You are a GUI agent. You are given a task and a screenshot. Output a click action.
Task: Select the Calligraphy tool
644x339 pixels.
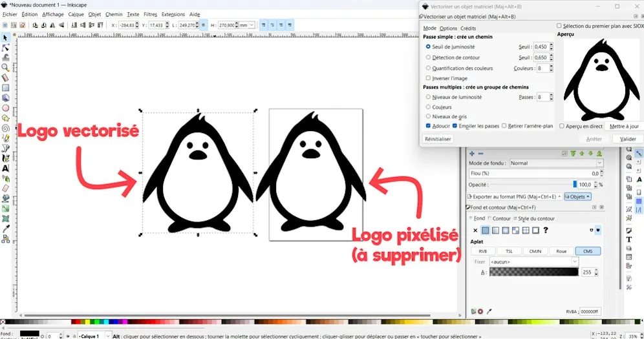pos(5,158)
